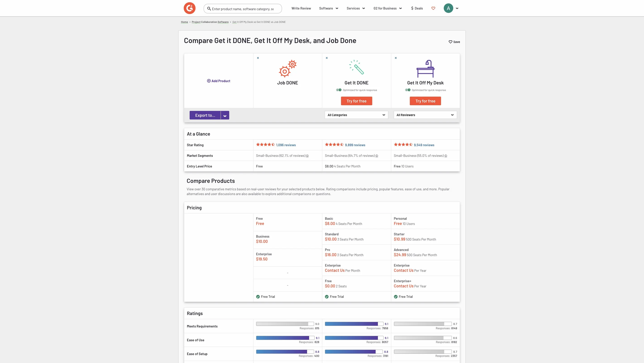The width and height of the screenshot is (644, 363).
Task: Open 9,549 reviews link
Action: coord(424,145)
